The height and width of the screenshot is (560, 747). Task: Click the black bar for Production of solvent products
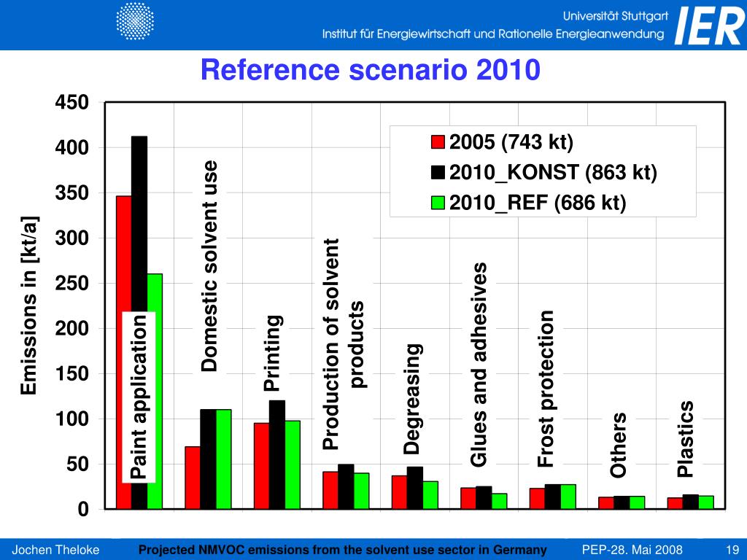tap(346, 486)
